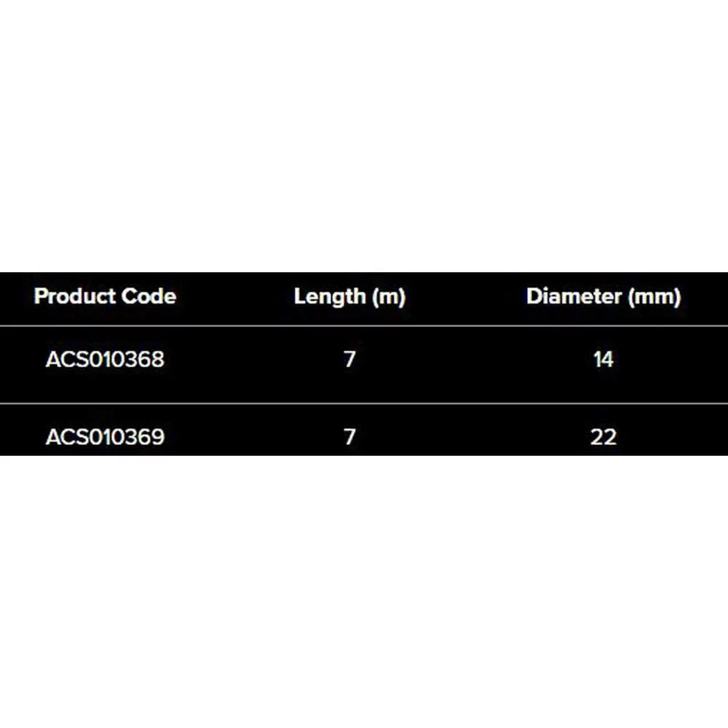Click the word "Code" in the header
The height and width of the screenshot is (728, 728).
149,296
